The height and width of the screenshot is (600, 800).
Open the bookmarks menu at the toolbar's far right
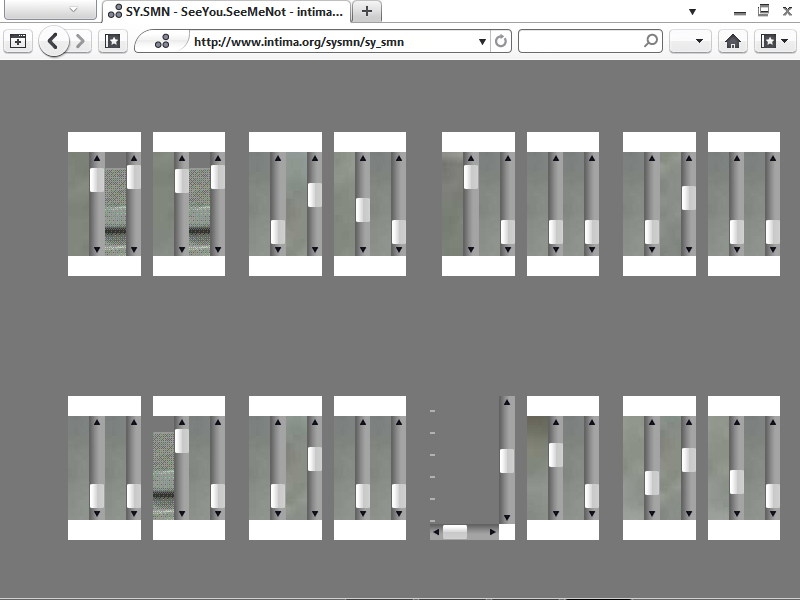[x=774, y=42]
